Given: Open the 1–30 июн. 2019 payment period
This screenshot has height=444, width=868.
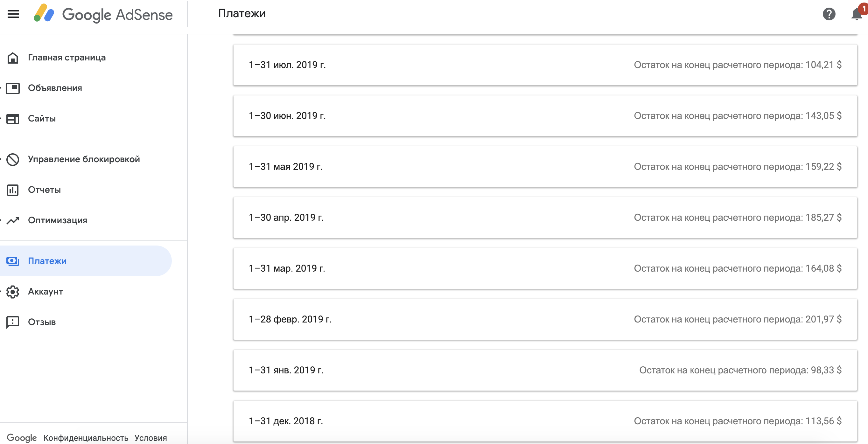Looking at the screenshot, I should click(545, 115).
